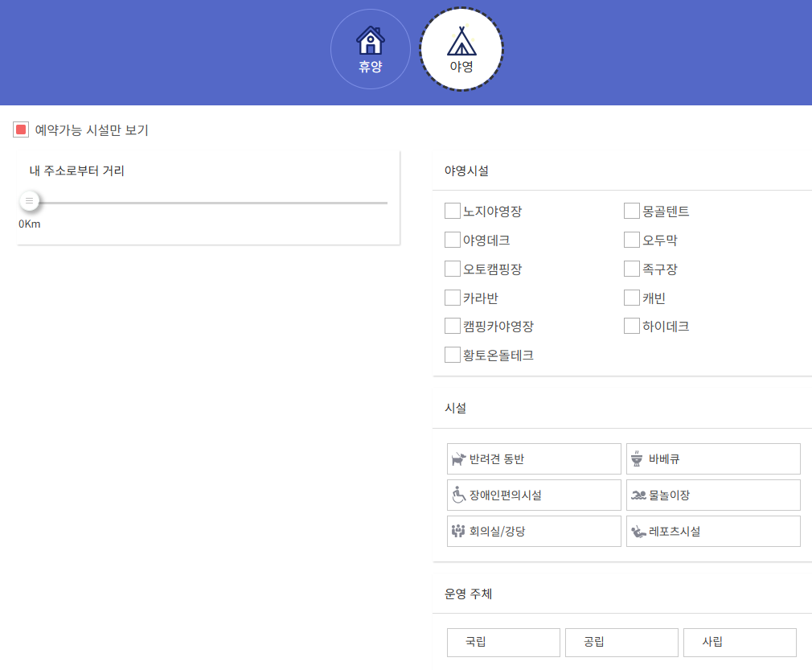Viewport: 812px width, 670px height.
Task: Click the pet-friendly (반려견 동반) dog icon
Action: [x=459, y=458]
